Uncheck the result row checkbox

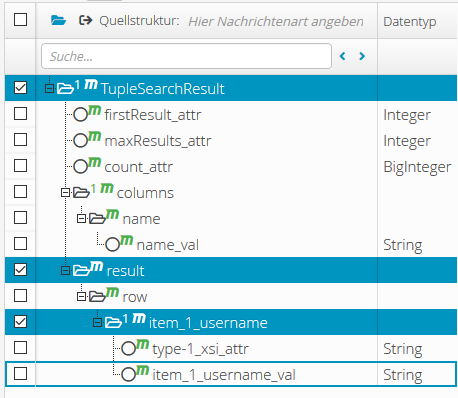pos(20,270)
